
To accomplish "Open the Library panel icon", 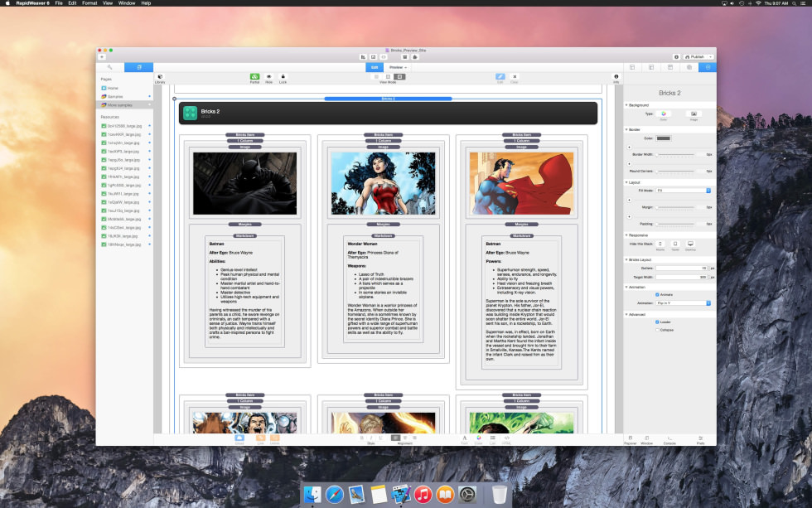I will 160,76.
